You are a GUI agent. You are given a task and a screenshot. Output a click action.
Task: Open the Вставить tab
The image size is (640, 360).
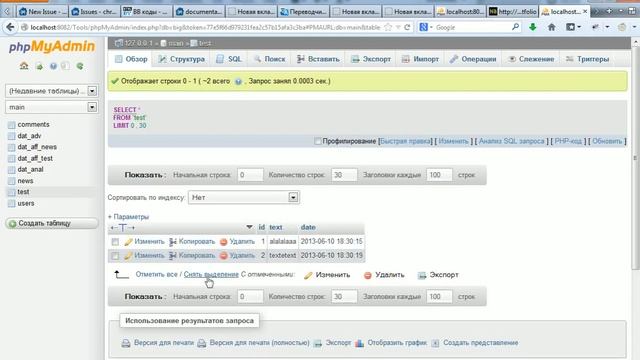tap(318, 59)
